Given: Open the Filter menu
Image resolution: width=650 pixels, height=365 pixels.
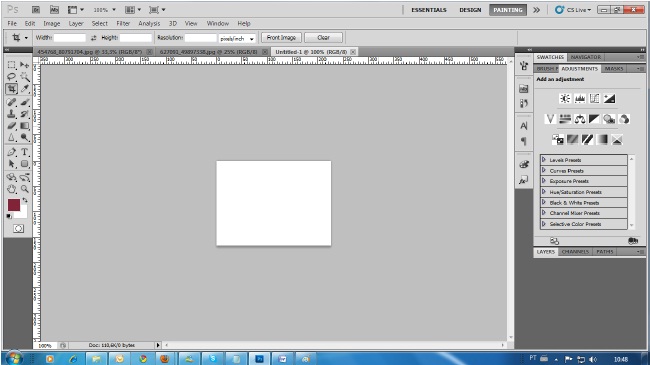Looking at the screenshot, I should (x=123, y=24).
